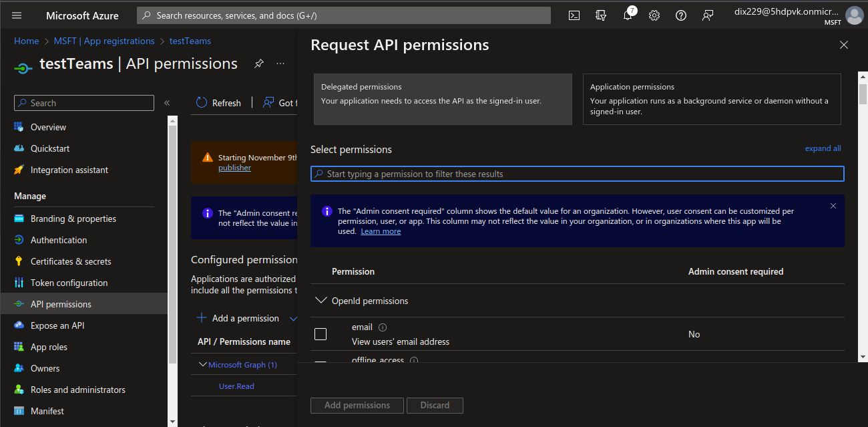Click the Add permissions button

[357, 405]
